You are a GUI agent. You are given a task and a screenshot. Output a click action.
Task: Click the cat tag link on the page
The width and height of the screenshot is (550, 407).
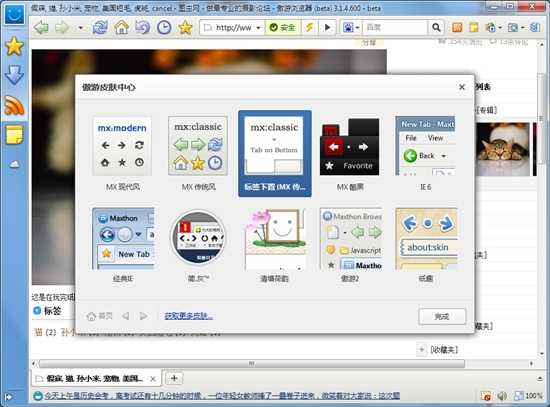(x=38, y=332)
